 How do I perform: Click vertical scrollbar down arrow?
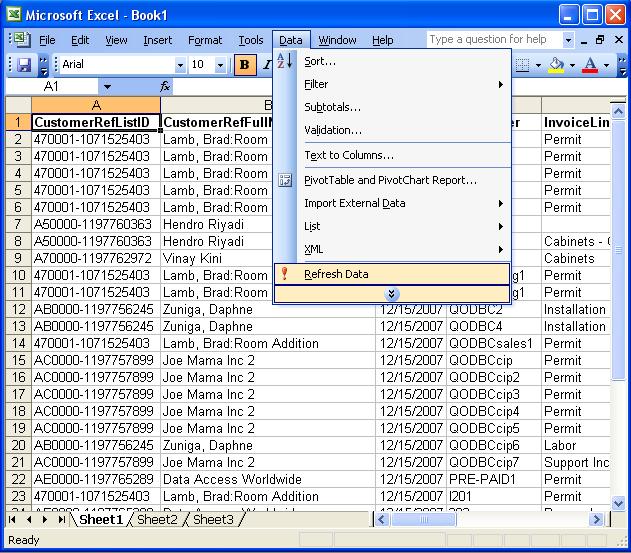coord(618,503)
